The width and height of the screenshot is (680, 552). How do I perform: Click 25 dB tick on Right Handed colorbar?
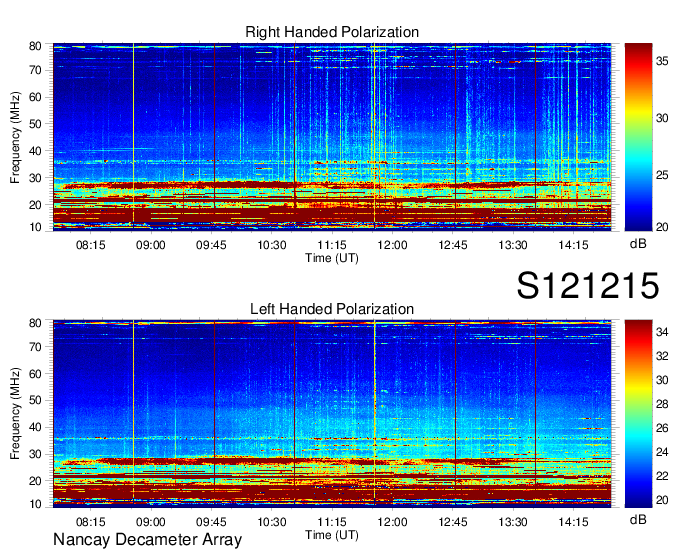pos(662,175)
